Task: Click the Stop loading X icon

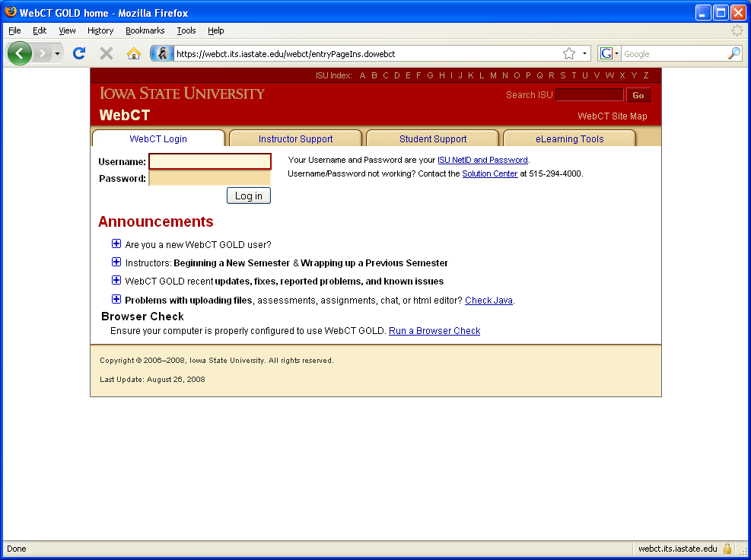Action: pyautogui.click(x=107, y=53)
